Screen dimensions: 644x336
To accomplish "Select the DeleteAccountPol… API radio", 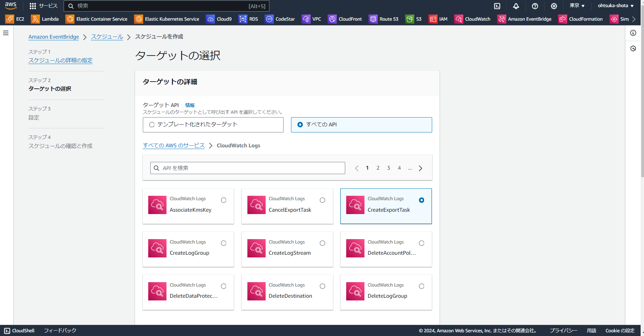I will click(421, 243).
